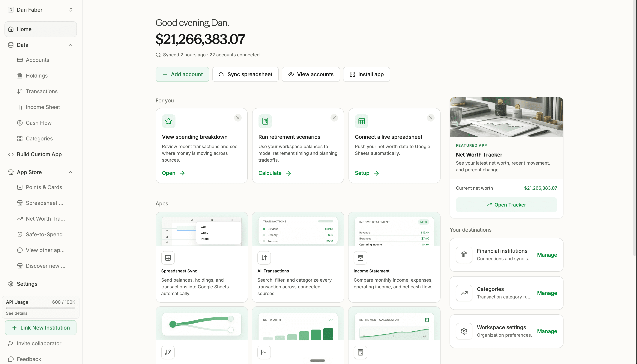Click Install app button
Viewport: 637px width, 364px height.
click(x=366, y=75)
